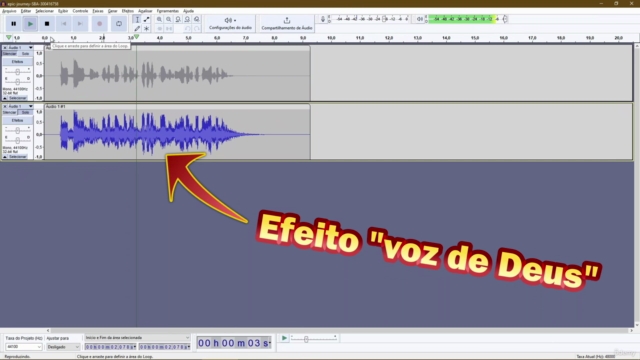Open the Ajuda menu
The image size is (640, 360).
click(x=188, y=11)
